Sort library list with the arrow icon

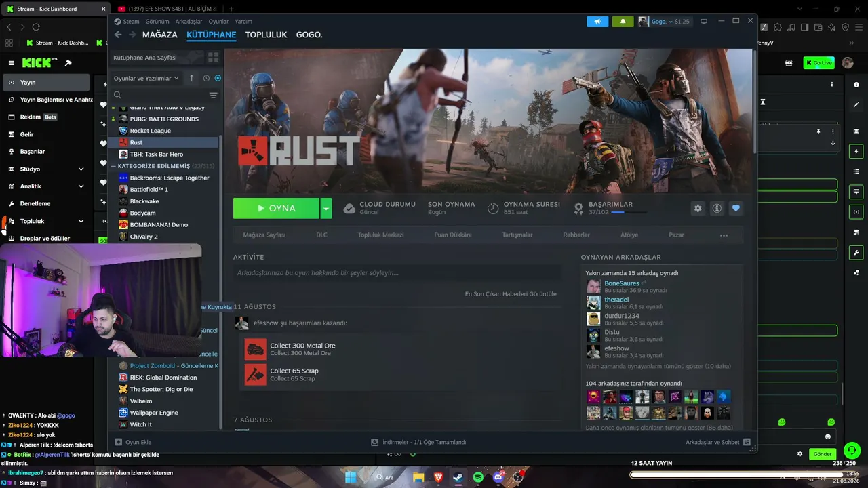point(191,78)
